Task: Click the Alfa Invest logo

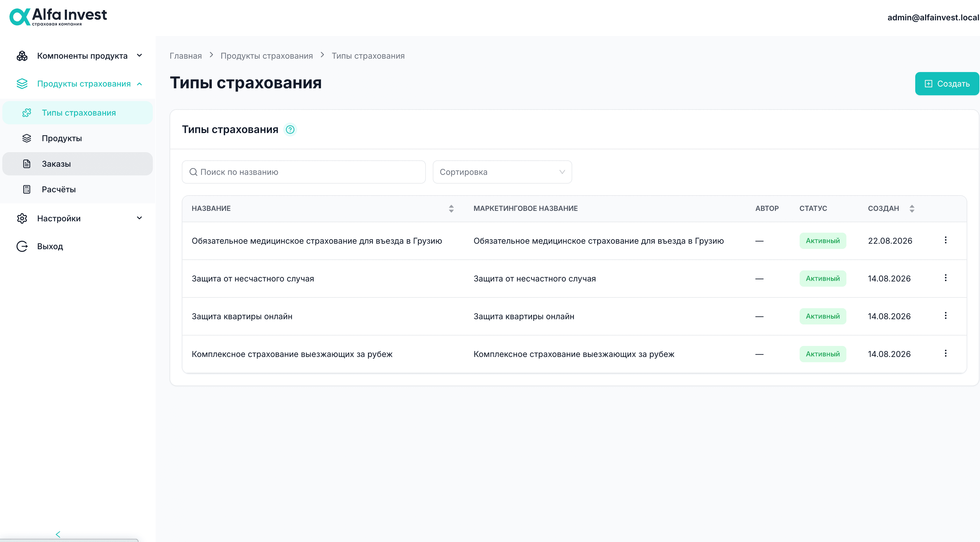Action: 58,17
